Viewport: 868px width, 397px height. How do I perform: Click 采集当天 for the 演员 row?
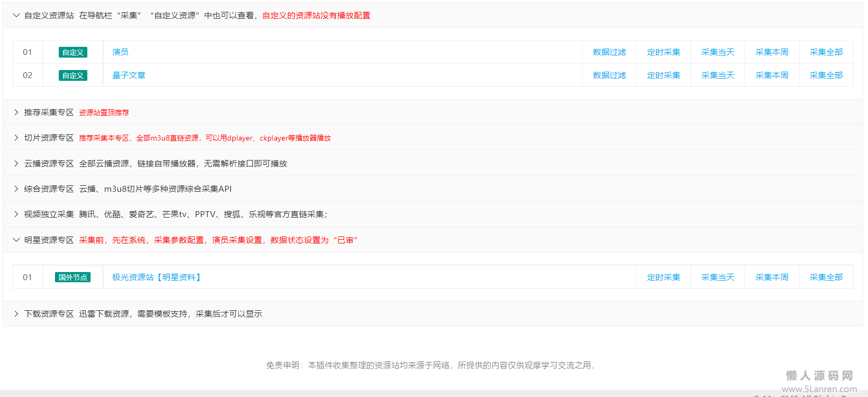(718, 52)
